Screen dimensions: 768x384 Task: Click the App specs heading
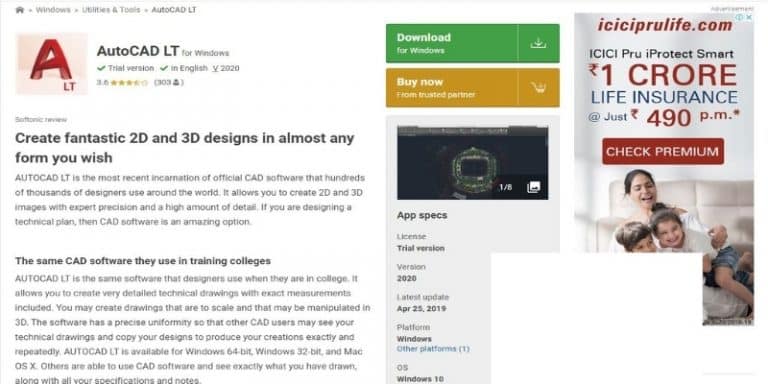422,215
